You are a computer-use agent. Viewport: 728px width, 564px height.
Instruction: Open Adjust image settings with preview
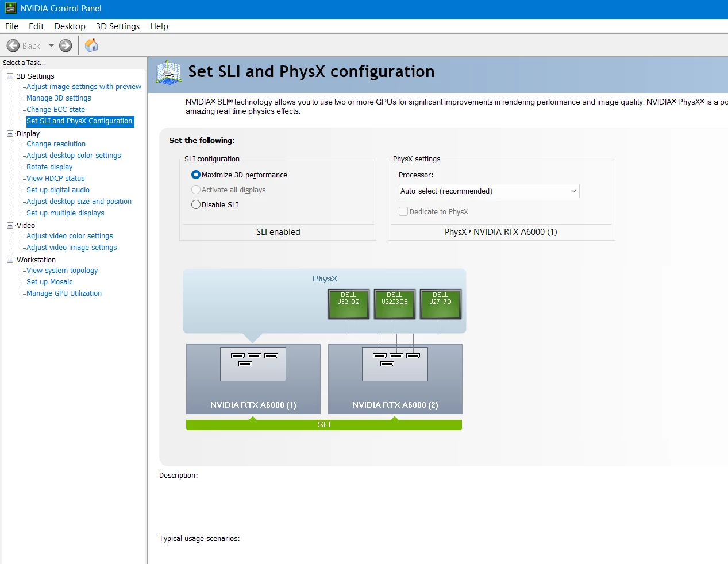click(x=84, y=87)
